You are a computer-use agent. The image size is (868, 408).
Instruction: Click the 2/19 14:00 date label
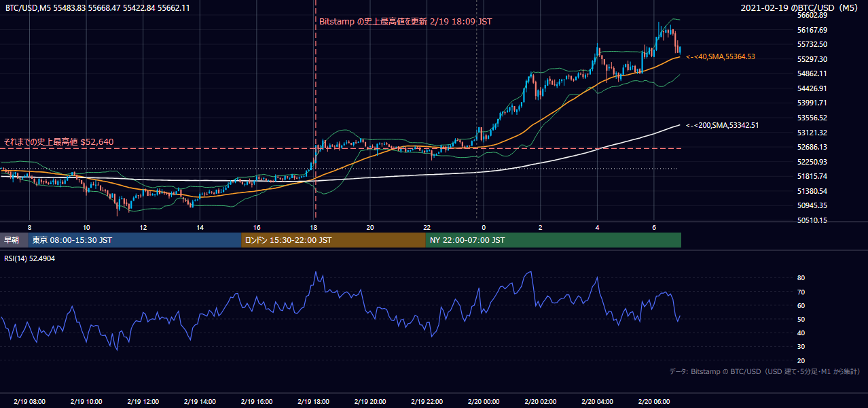pos(200,402)
